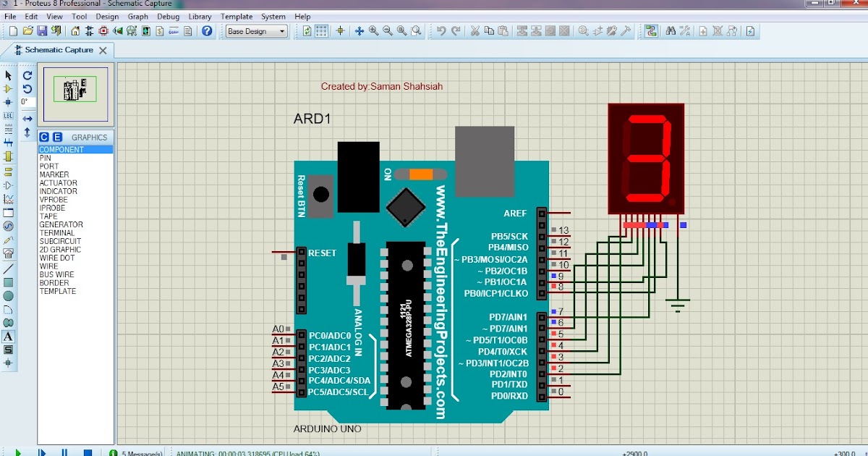The image size is (868, 456).
Task: Open the PCB Layout toolbar icon
Action: pyautogui.click(x=104, y=31)
